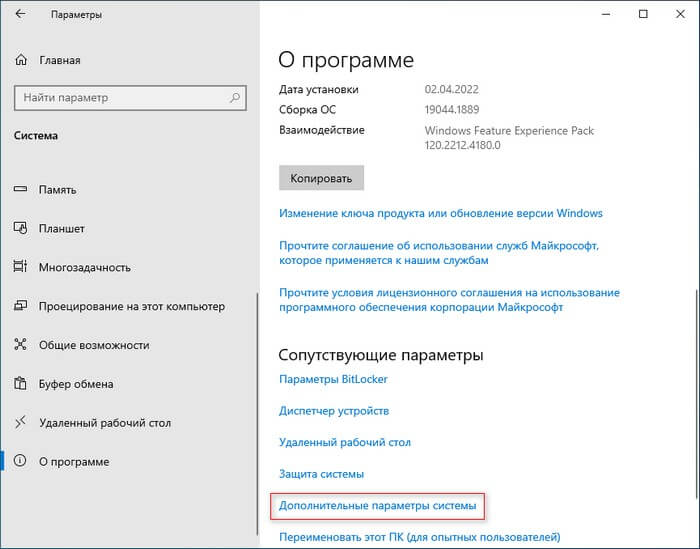
Task: Select the Буфер обмена clipboard icon
Action: coord(20,383)
